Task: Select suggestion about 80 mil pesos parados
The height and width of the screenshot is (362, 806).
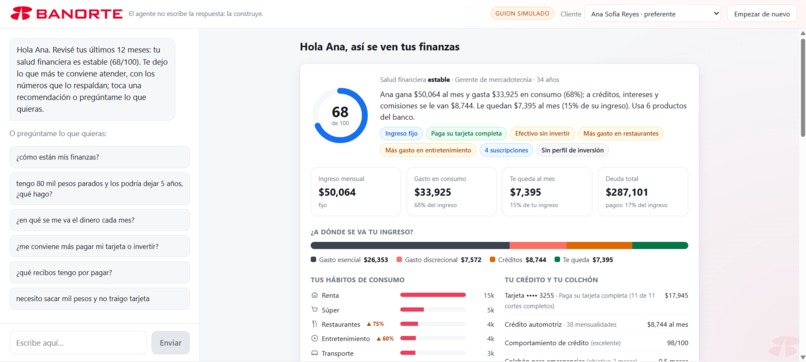Action: pyautogui.click(x=100, y=189)
